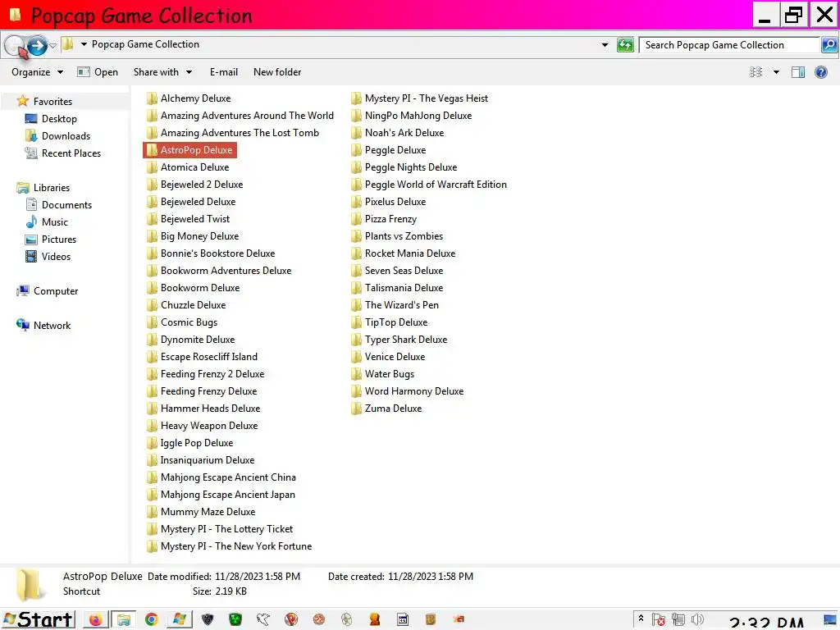Select Mystery PI - The Vegas Heist
The height and width of the screenshot is (630, 840).
tap(419, 98)
